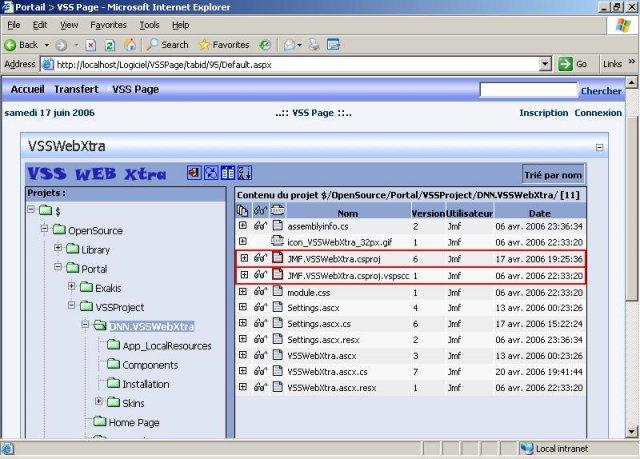The image size is (640, 459).
Task: Click the search text field next to Chercher
Action: tap(527, 90)
